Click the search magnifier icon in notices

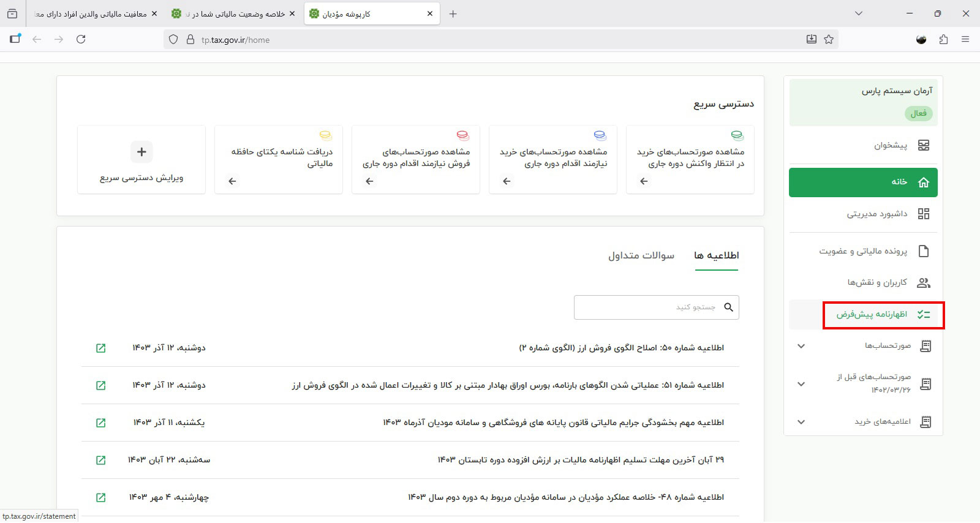pyautogui.click(x=728, y=307)
